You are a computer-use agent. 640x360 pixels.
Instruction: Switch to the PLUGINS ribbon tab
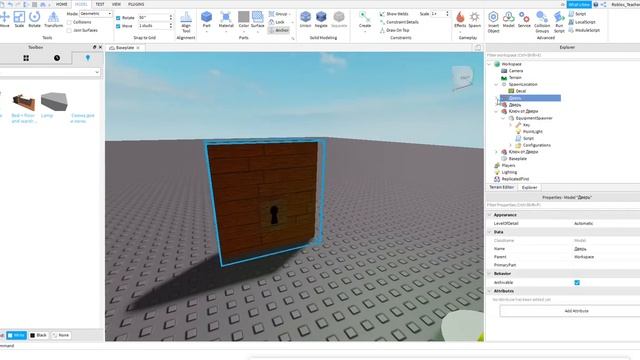pos(136,4)
